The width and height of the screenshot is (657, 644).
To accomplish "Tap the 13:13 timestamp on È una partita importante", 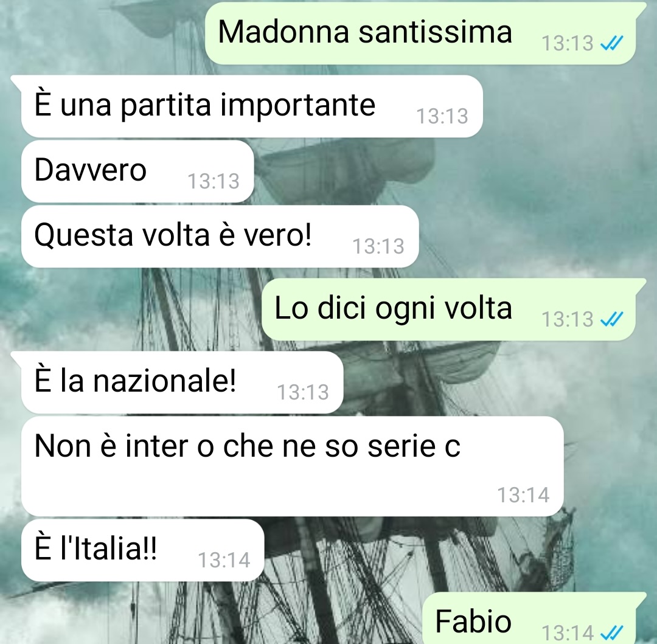I will click(442, 116).
